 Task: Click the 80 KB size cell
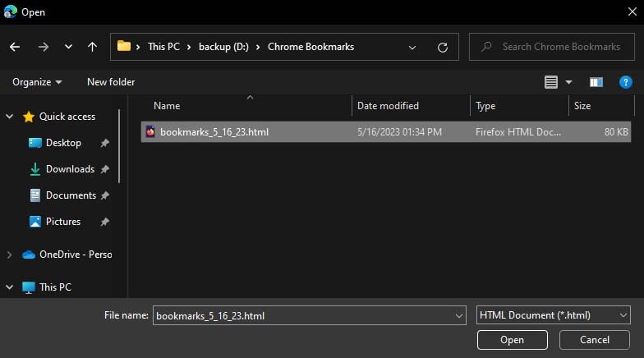(x=616, y=131)
